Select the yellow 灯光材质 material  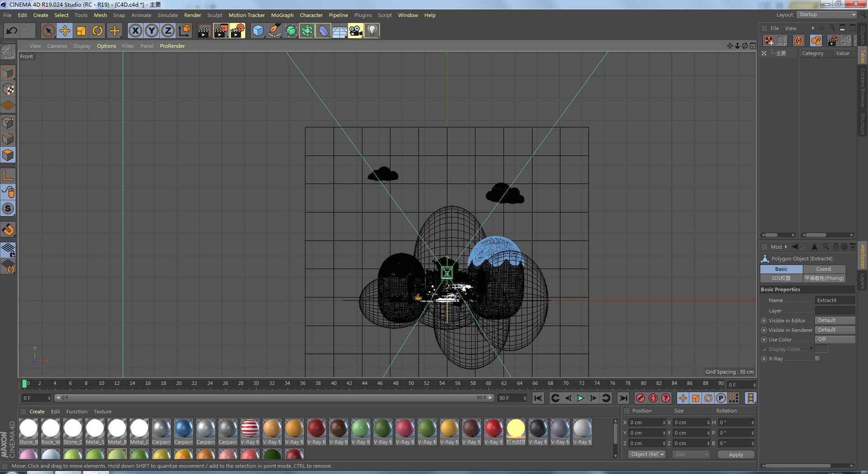[x=516, y=431]
